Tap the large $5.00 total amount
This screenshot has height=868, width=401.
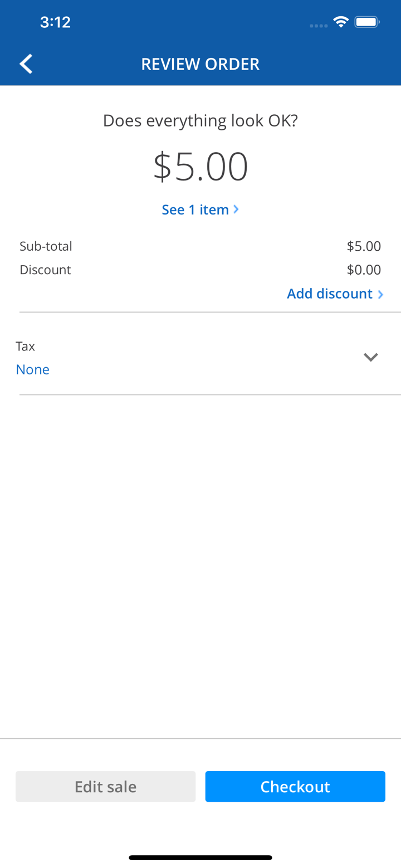(200, 167)
